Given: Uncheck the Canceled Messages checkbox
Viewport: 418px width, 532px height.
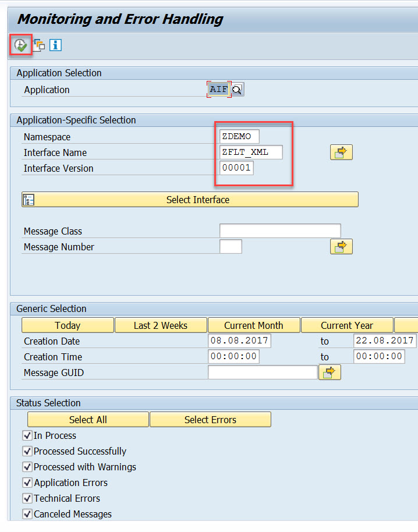Looking at the screenshot, I should coord(27,514).
